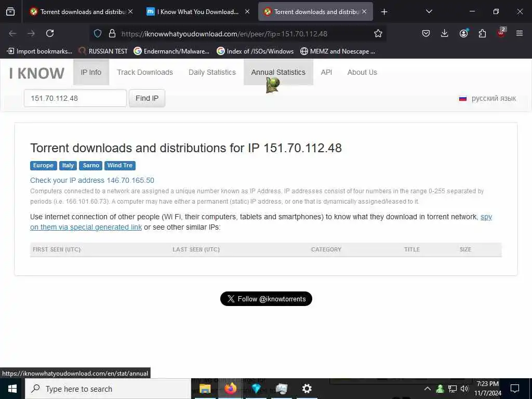The width and height of the screenshot is (532, 399).
Task: Open MEMZ and Noescape bookmark
Action: 338,51
